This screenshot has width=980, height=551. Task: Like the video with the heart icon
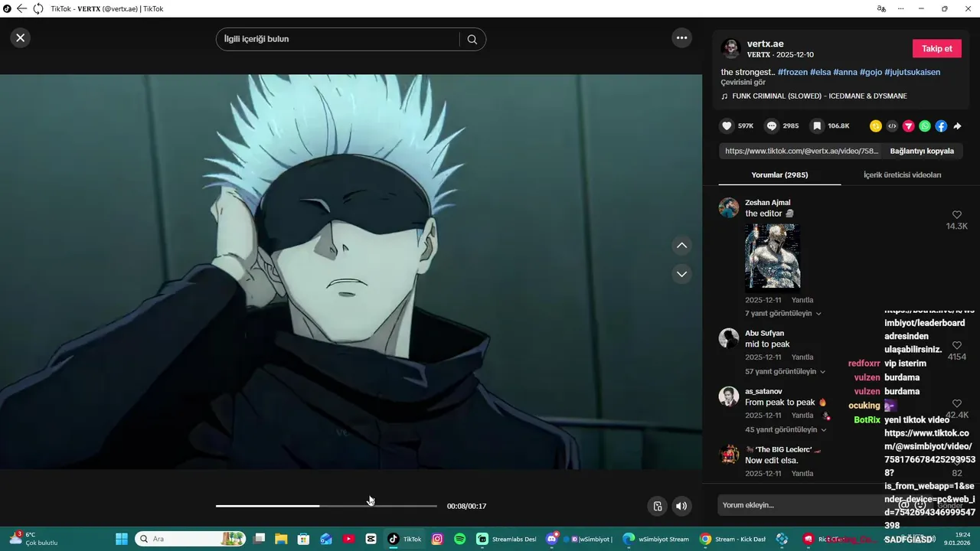(727, 126)
